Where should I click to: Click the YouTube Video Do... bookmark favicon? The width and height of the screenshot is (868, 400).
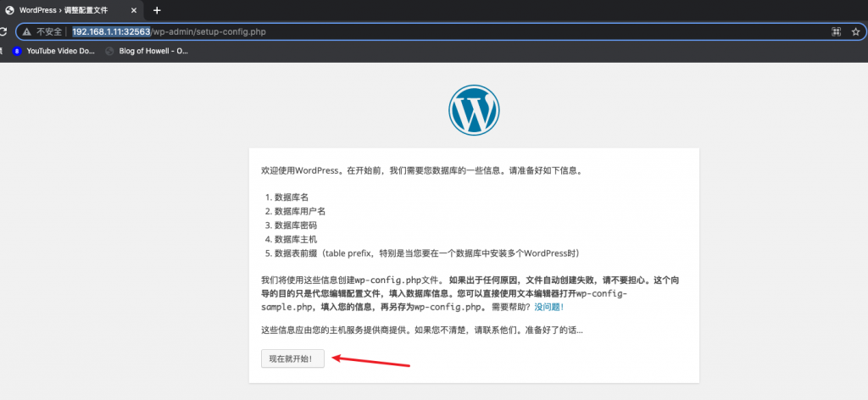(17, 51)
